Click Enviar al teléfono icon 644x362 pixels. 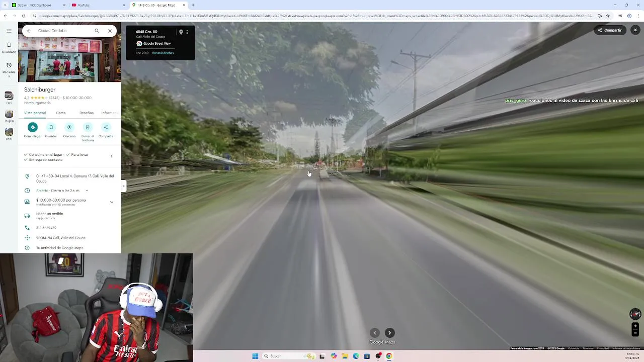pyautogui.click(x=88, y=127)
